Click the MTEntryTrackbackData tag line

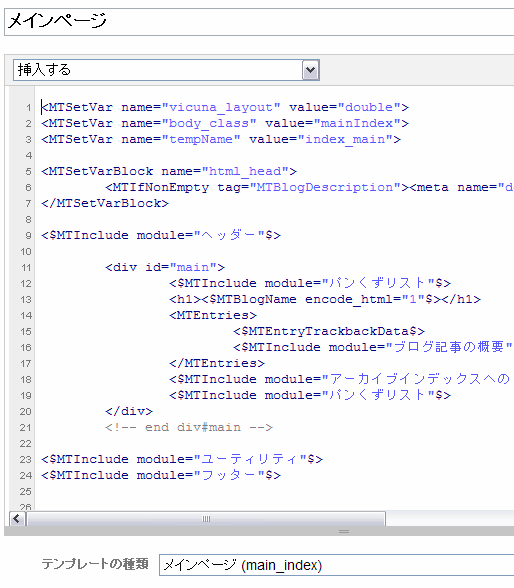click(329, 332)
